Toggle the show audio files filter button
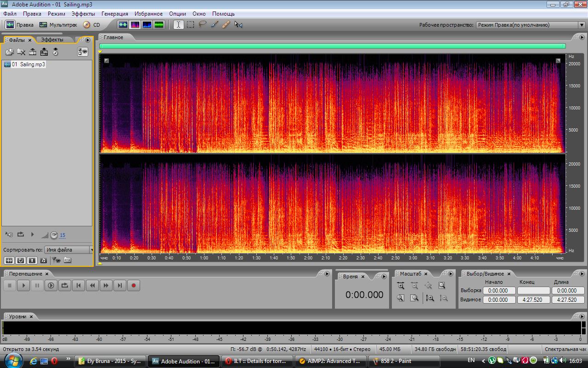The height and width of the screenshot is (368, 588). coord(9,260)
